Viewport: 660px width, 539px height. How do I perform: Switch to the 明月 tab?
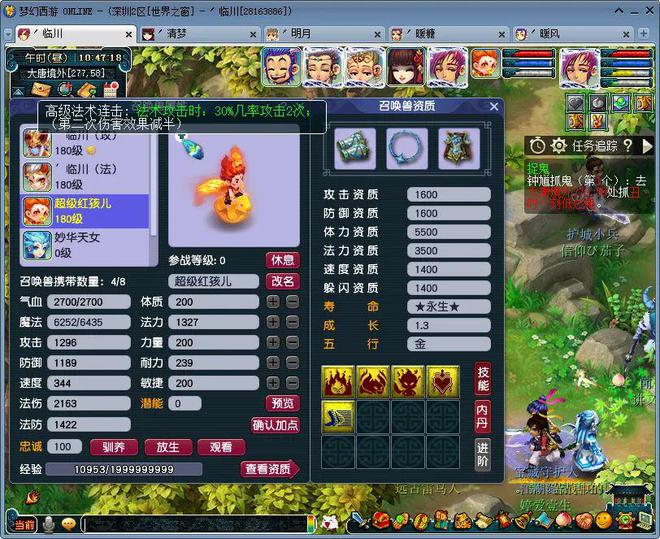click(324, 34)
